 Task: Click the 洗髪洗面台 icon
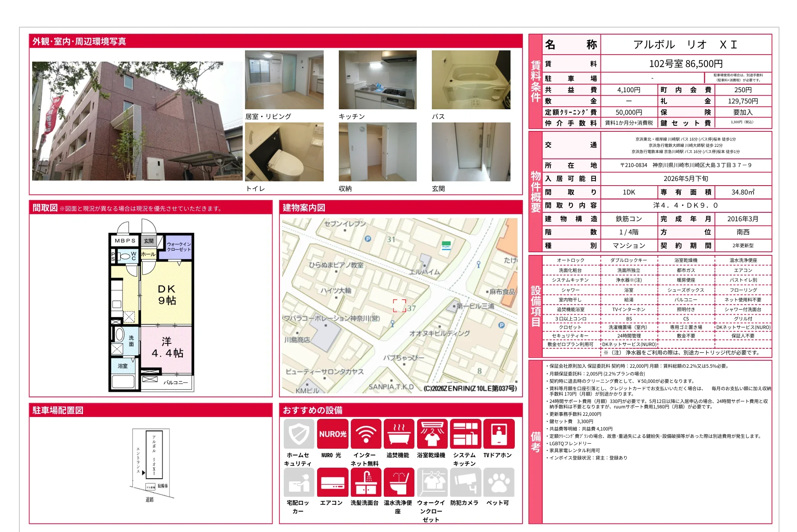click(366, 482)
